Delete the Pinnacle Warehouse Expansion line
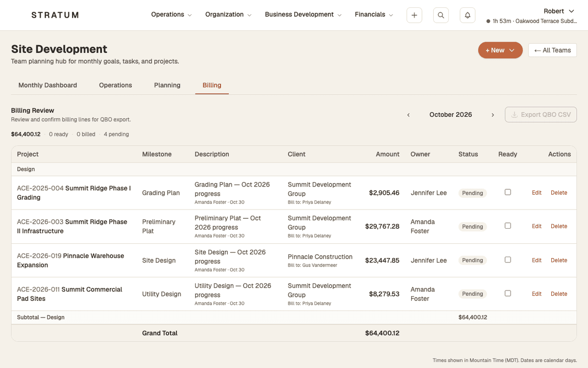Image resolution: width=588 pixels, height=368 pixels. (x=559, y=261)
